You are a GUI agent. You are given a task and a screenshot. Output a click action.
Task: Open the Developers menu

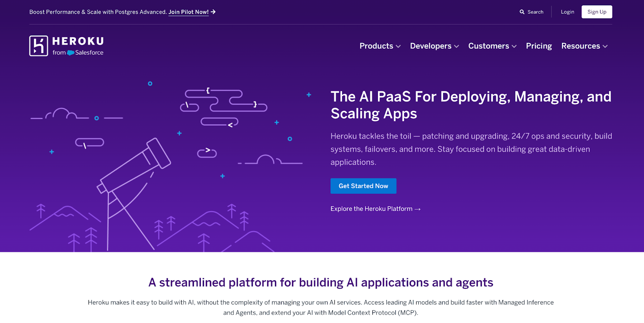(434, 46)
